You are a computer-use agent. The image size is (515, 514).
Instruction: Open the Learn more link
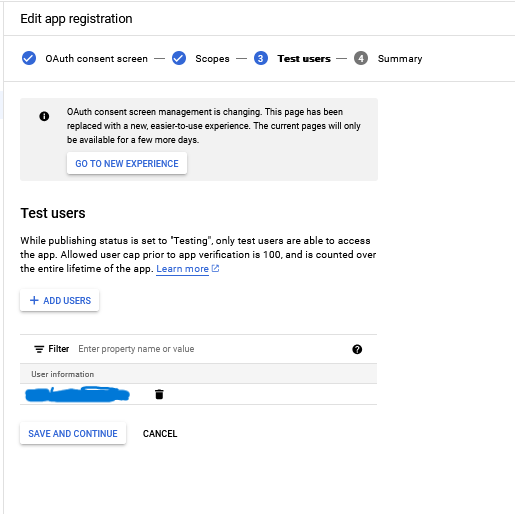(182, 269)
